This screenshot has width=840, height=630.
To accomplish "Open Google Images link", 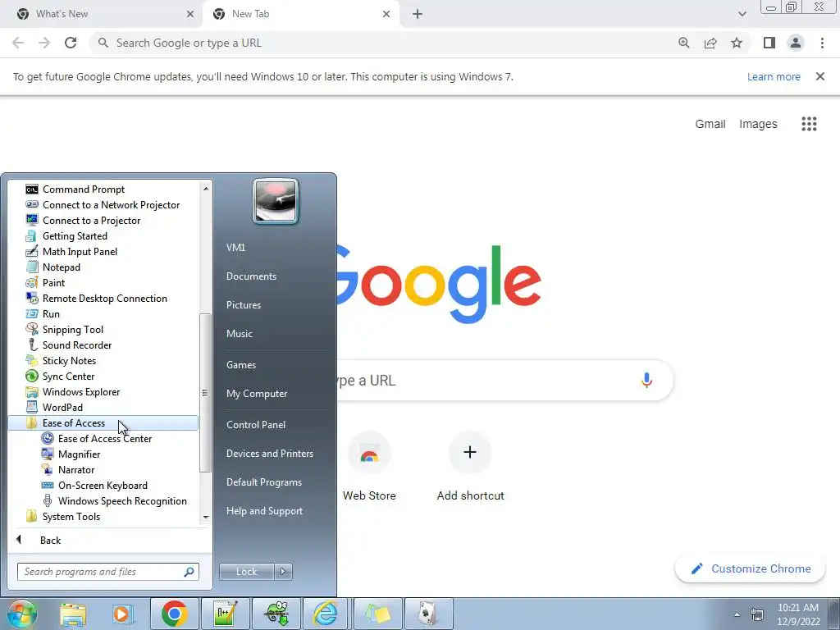I will pos(758,124).
